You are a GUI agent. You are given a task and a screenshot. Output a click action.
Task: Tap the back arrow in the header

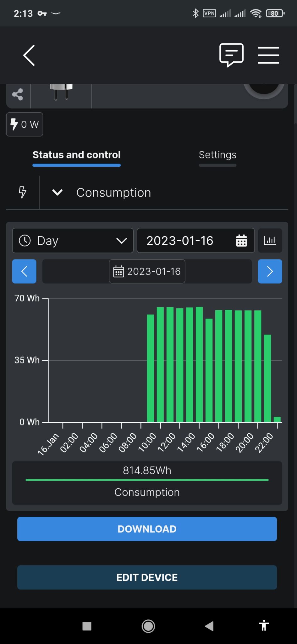point(29,55)
